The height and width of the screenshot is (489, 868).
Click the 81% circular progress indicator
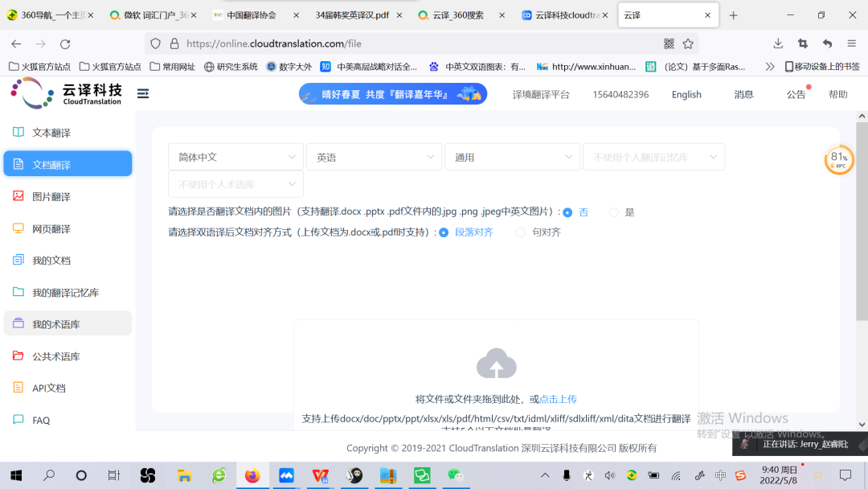point(838,159)
